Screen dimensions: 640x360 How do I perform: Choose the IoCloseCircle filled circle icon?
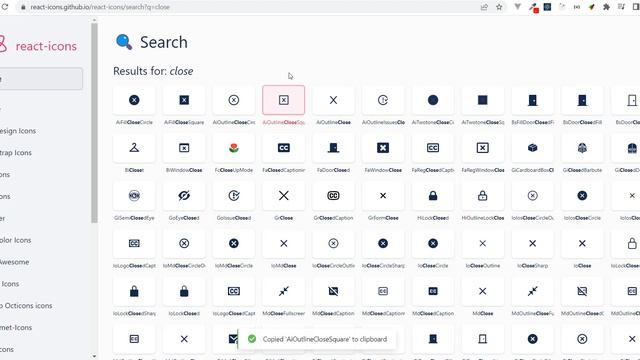[433, 243]
